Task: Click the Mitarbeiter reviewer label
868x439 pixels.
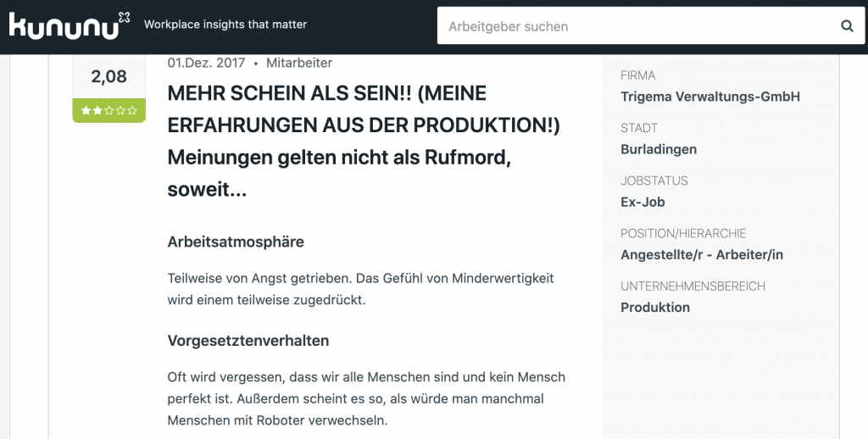Action: pyautogui.click(x=299, y=63)
